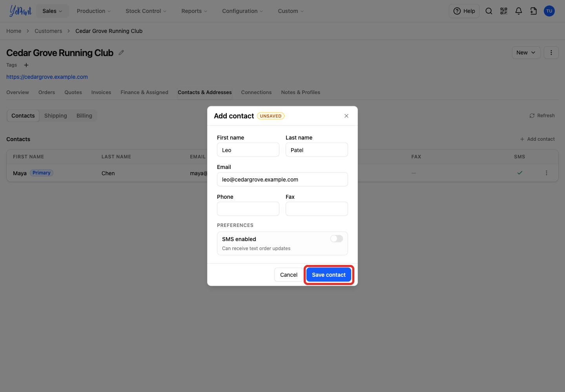Click the Email input field
Image resolution: width=565 pixels, height=392 pixels.
(x=282, y=179)
